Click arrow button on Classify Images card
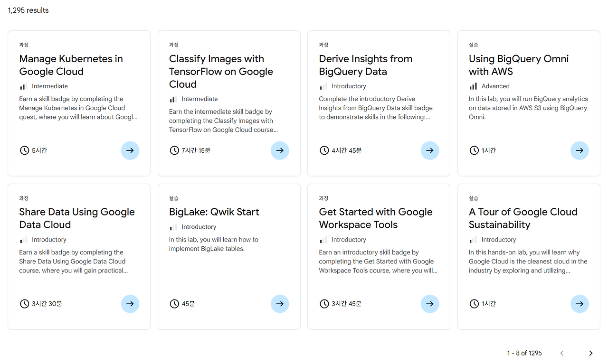 tap(280, 150)
